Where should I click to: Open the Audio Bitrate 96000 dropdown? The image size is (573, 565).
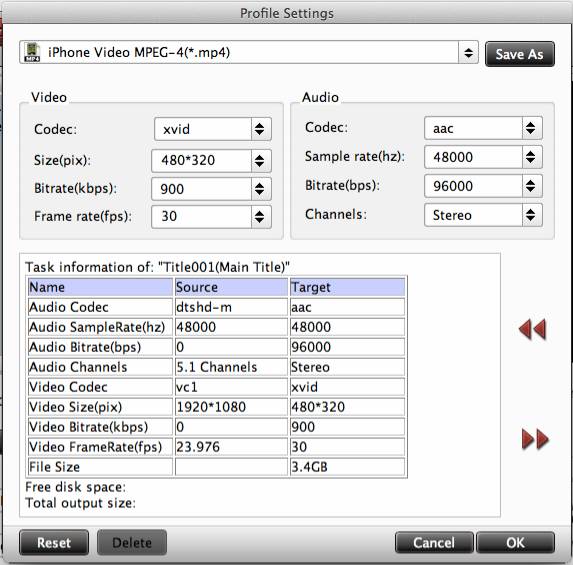(x=483, y=186)
